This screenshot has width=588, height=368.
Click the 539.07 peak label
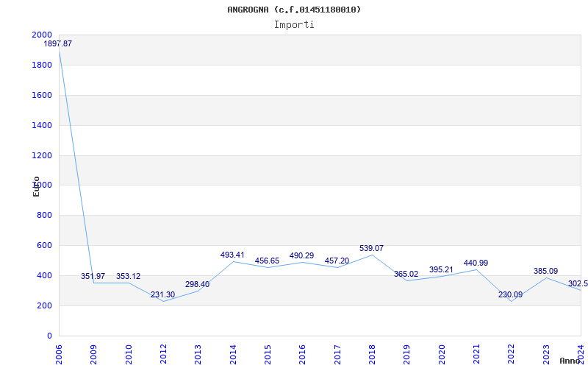[371, 249]
